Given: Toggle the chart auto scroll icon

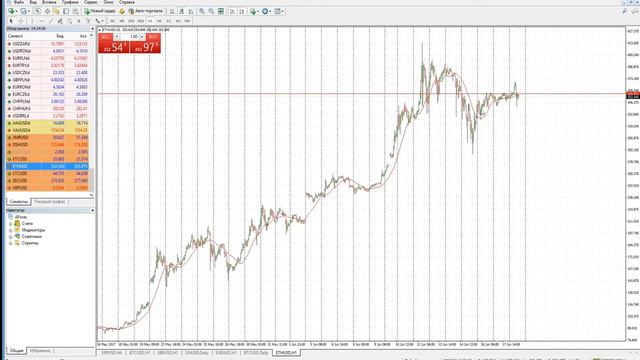Looking at the screenshot, I should (x=232, y=11).
